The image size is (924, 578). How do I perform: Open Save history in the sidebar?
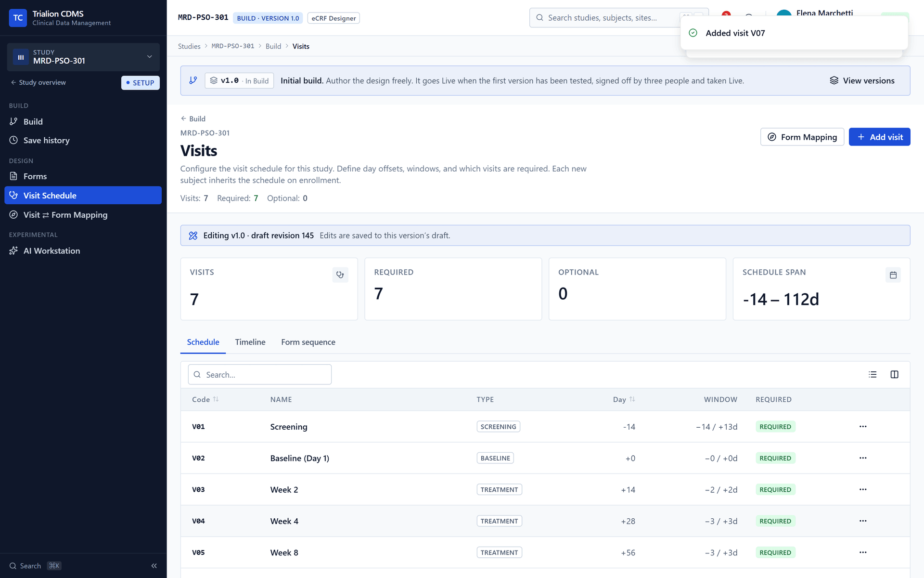click(83, 140)
